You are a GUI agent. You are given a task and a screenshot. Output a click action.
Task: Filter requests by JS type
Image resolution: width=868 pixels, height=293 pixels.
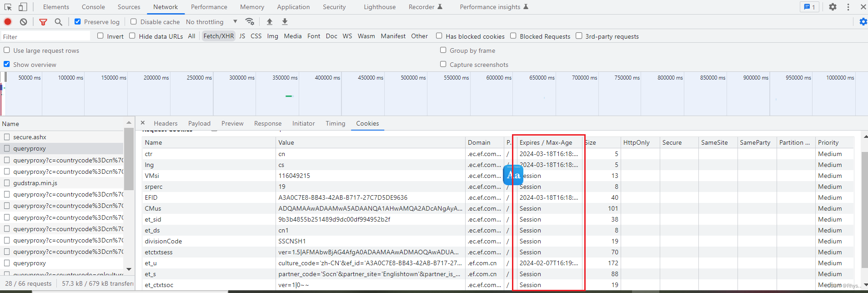point(242,36)
